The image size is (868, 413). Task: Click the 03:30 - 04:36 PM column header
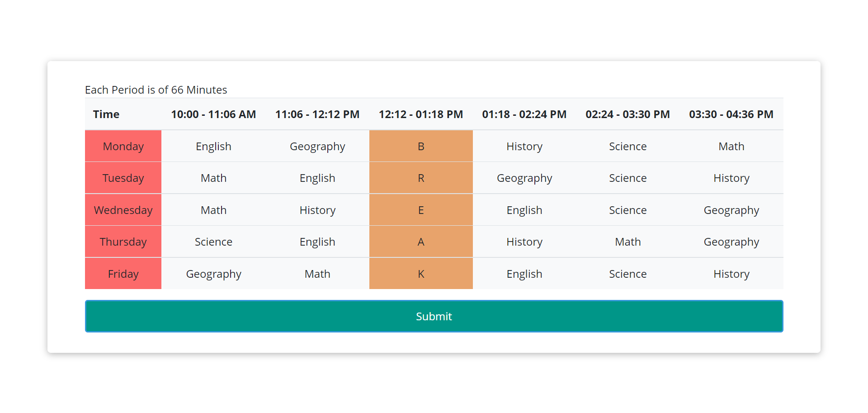click(x=731, y=114)
